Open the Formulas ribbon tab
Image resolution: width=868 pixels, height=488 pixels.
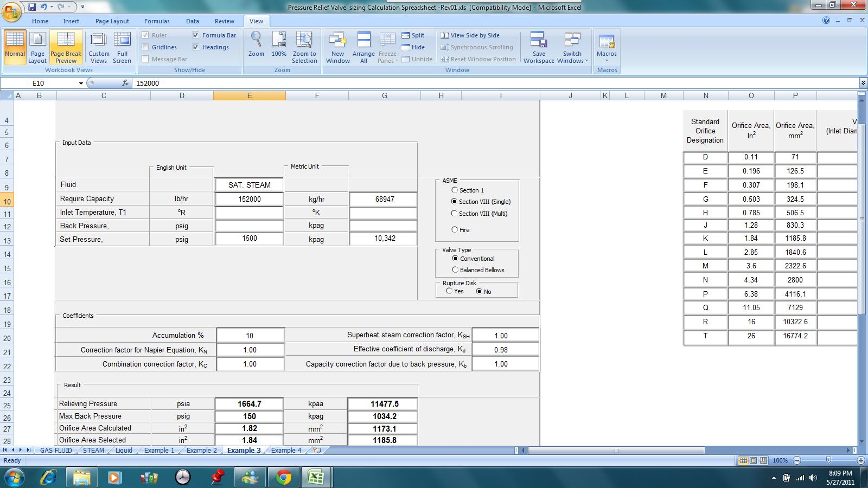tap(157, 21)
